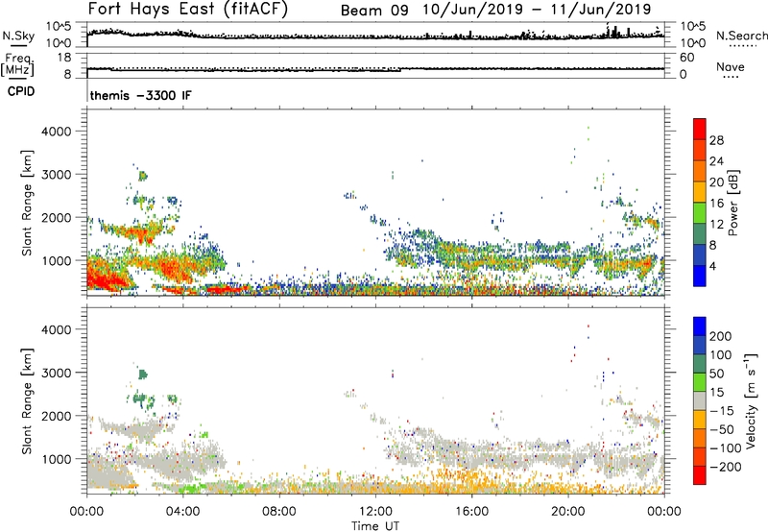
Task: Click the 'Fort Hays East (fitACF)' title
Action: (188, 9)
